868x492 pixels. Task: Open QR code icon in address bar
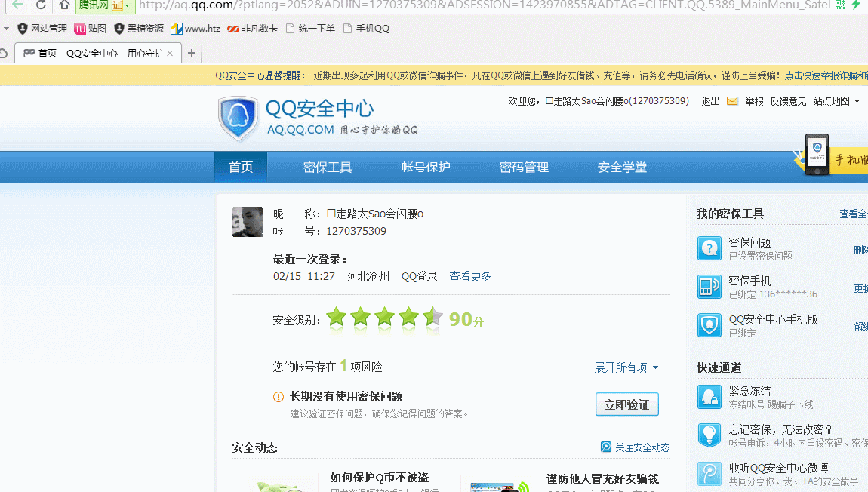point(840,5)
